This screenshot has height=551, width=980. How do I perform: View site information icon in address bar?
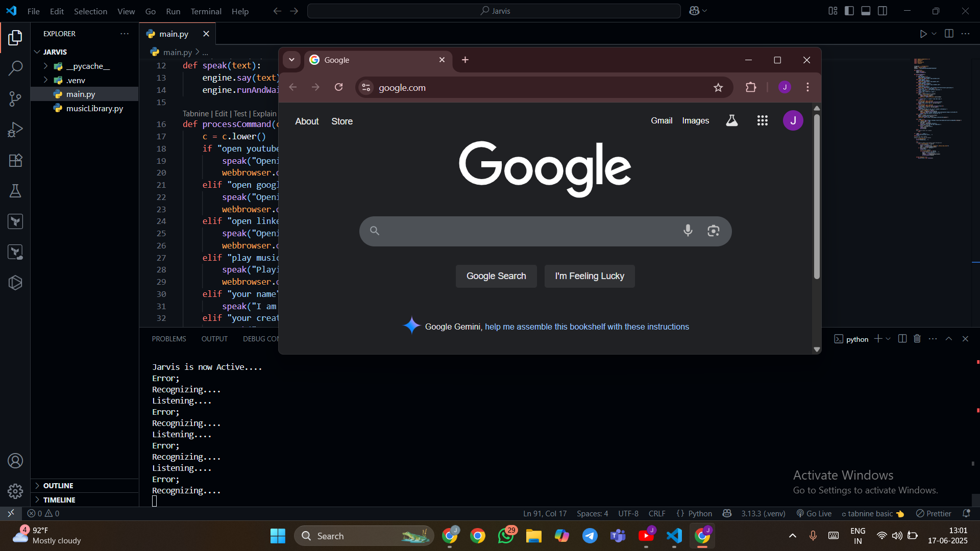coord(366,87)
